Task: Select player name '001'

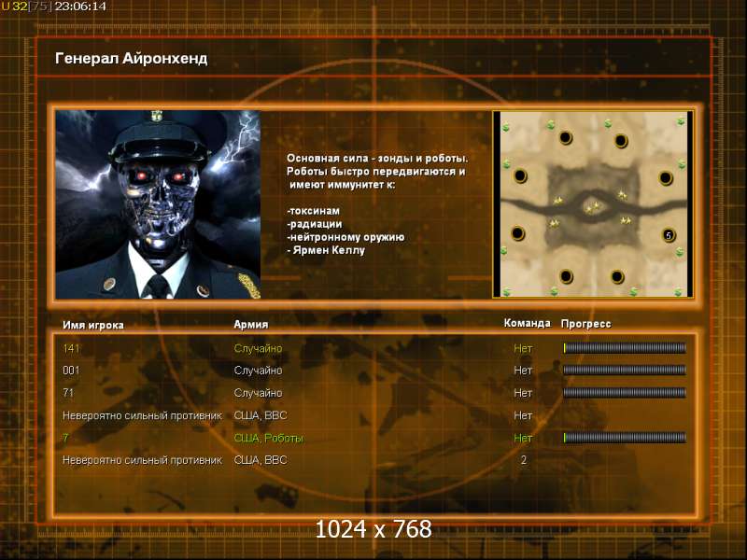Action: [x=71, y=370]
